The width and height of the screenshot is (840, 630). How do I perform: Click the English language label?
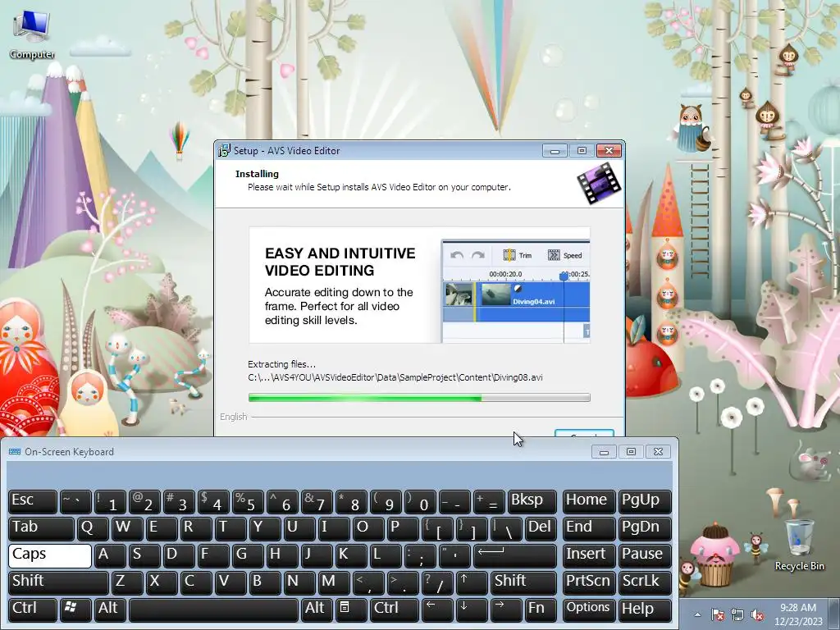coord(234,417)
